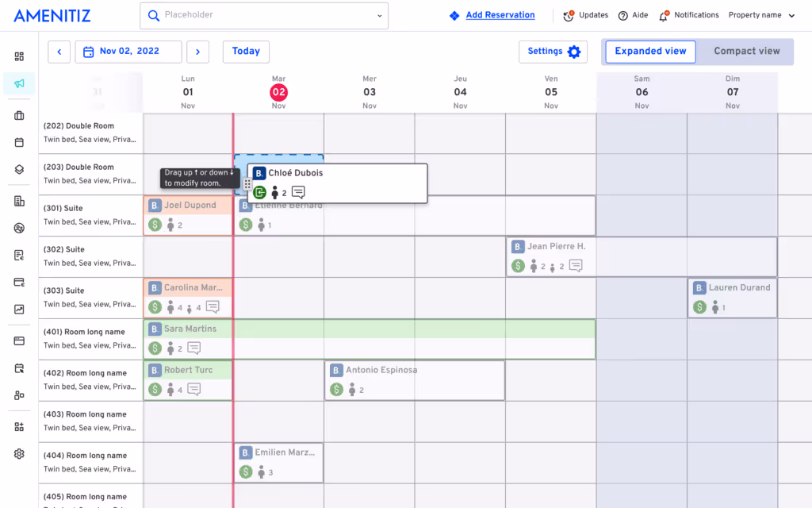
Task: Expand the Property name dropdown
Action: coord(760,15)
